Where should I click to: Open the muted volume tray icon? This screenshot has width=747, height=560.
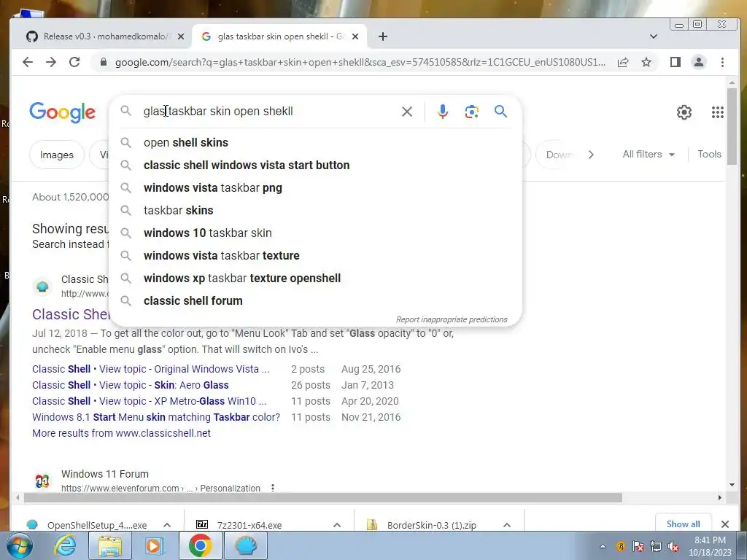coord(673,546)
